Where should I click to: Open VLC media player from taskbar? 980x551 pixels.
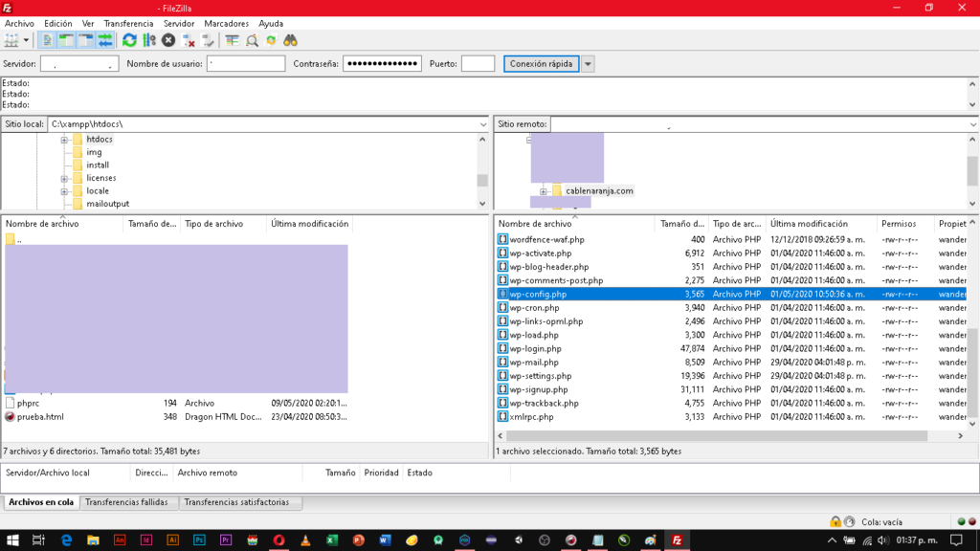tap(305, 540)
